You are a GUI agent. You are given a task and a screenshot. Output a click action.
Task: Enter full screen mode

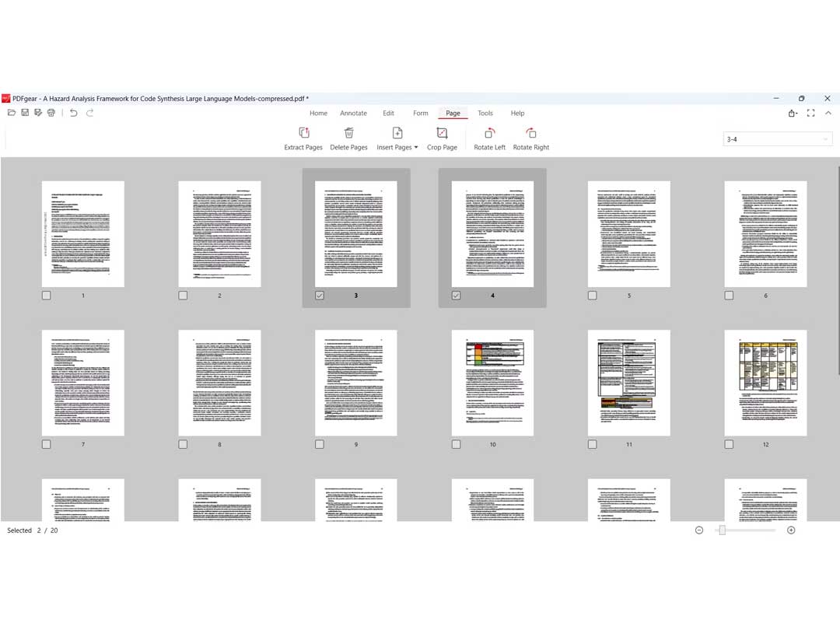pyautogui.click(x=810, y=113)
